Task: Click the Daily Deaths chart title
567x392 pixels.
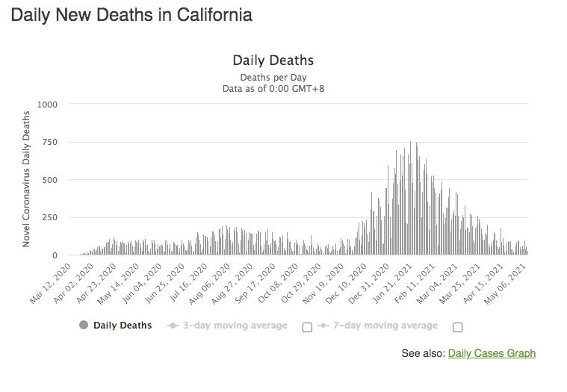Action: (273, 60)
